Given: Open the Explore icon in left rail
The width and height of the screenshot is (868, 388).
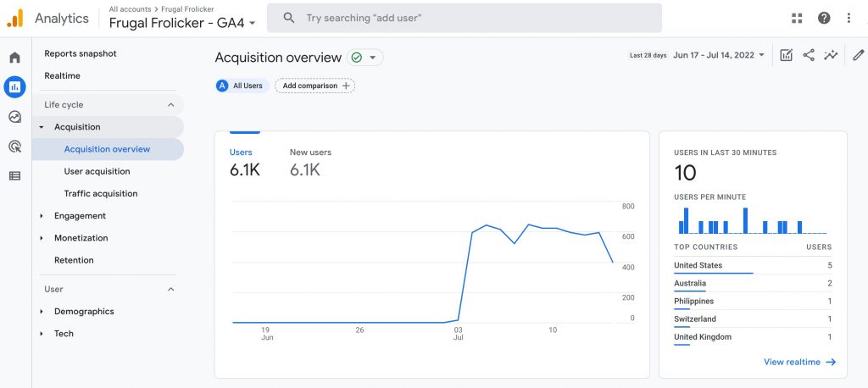Looking at the screenshot, I should [x=15, y=117].
